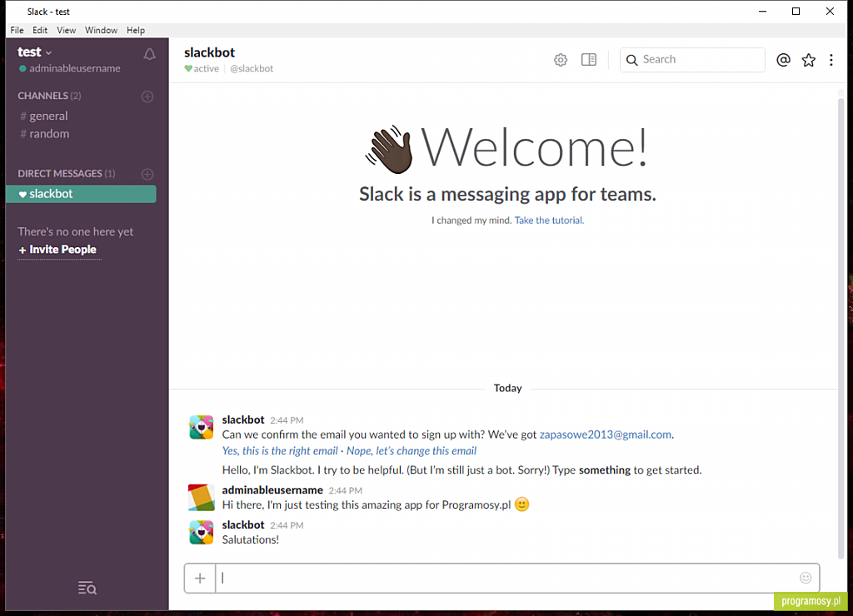Open the notification bell preferences
The height and width of the screenshot is (616, 853).
point(150,54)
